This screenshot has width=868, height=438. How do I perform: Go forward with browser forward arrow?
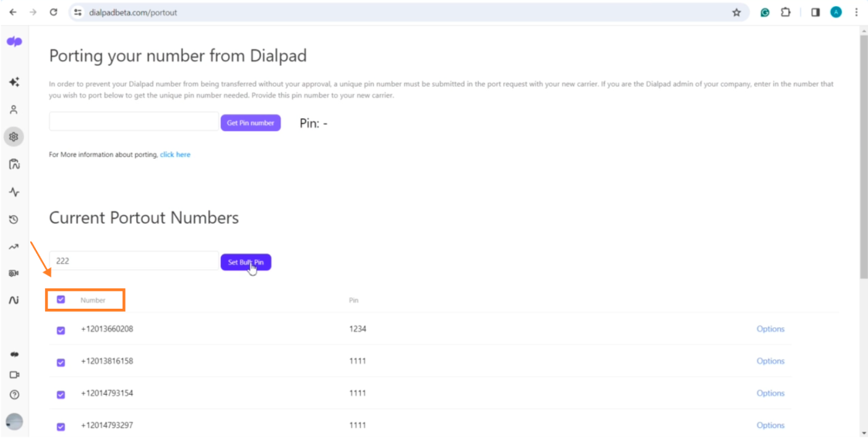(x=33, y=12)
